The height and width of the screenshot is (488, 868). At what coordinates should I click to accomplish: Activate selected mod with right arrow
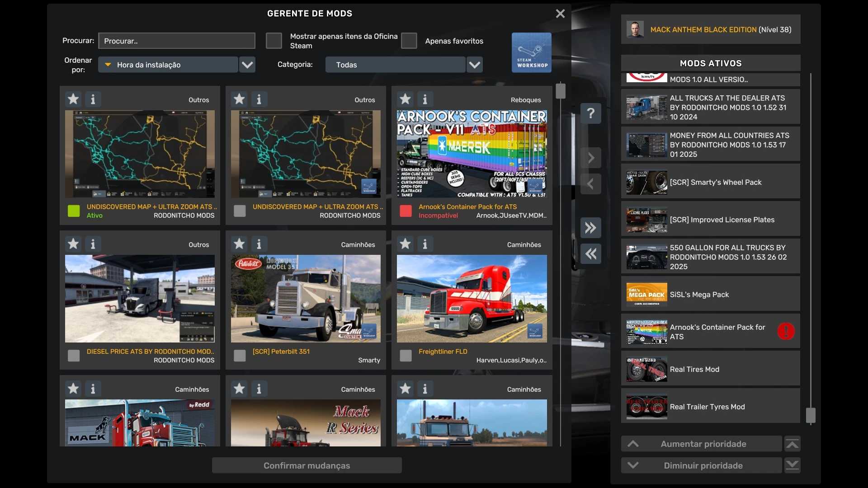pos(590,158)
